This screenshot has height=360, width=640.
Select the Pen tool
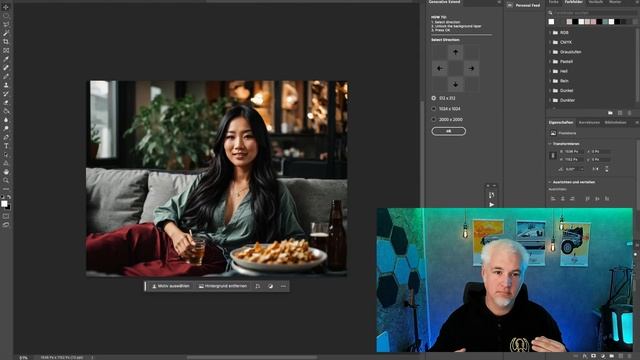pyautogui.click(x=6, y=137)
